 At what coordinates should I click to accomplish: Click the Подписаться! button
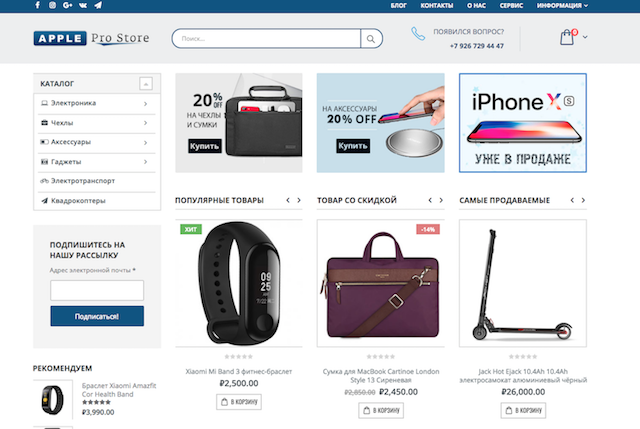click(x=97, y=316)
